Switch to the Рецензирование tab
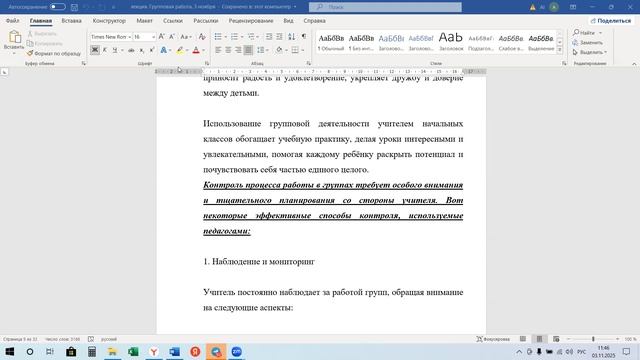640x360 pixels. coord(251,20)
